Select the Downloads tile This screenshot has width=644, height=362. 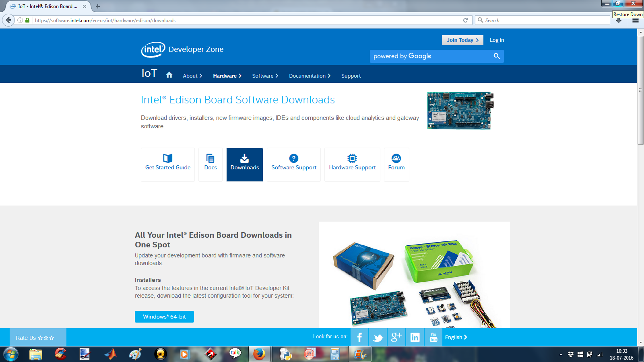(245, 165)
